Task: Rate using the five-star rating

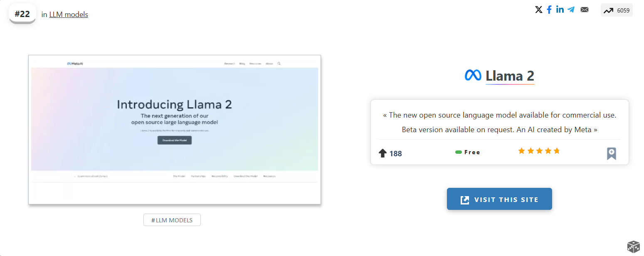Action: [539, 151]
